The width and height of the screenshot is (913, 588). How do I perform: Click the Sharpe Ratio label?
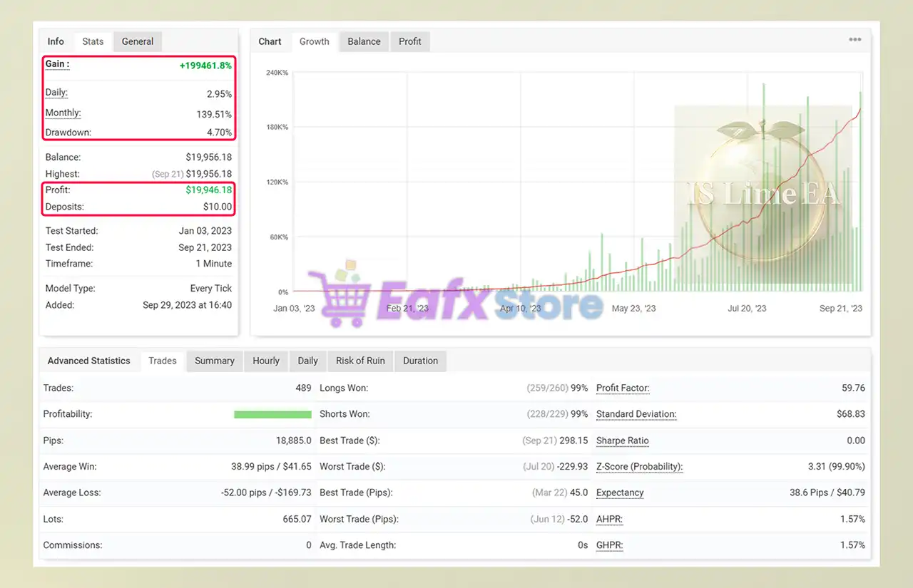[623, 440]
